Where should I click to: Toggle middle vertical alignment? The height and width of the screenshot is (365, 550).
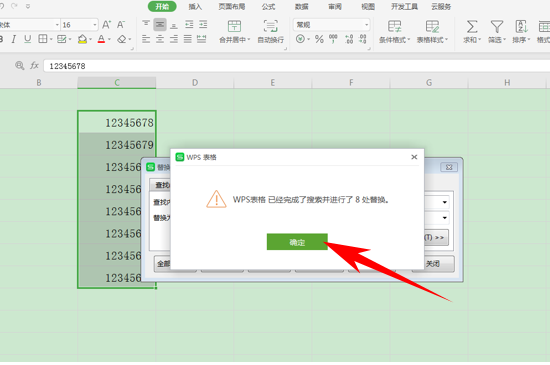coord(160,25)
